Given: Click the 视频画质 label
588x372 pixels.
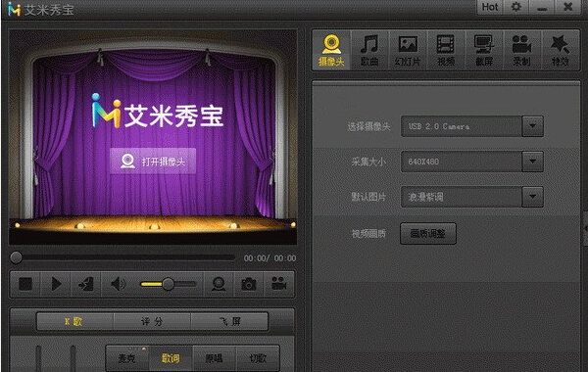Looking at the screenshot, I should pos(368,234).
